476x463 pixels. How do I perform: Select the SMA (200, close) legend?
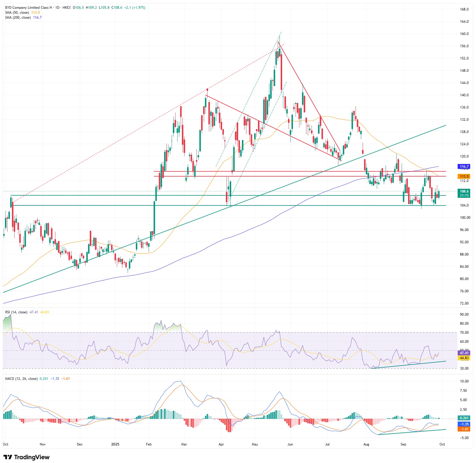coord(18,18)
